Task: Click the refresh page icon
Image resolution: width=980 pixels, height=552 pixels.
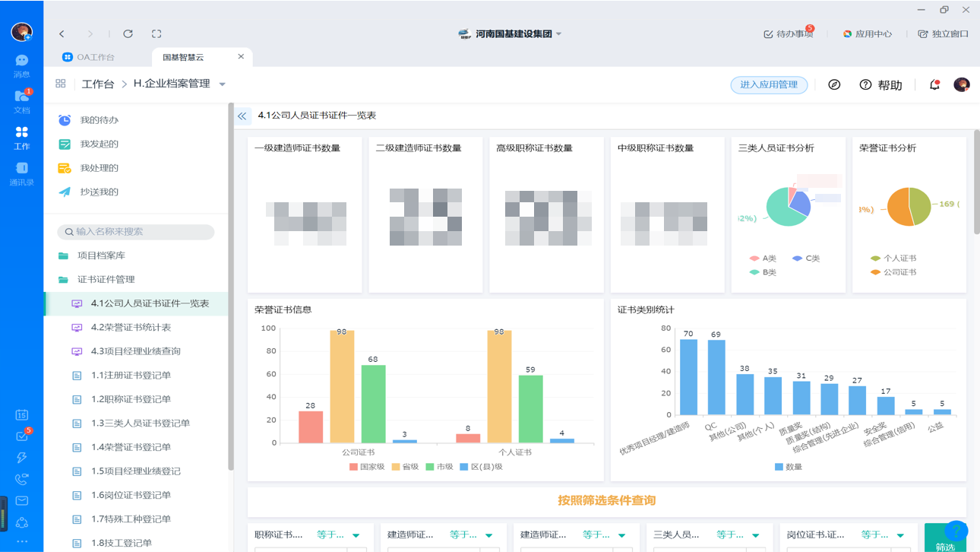Action: 128,33
